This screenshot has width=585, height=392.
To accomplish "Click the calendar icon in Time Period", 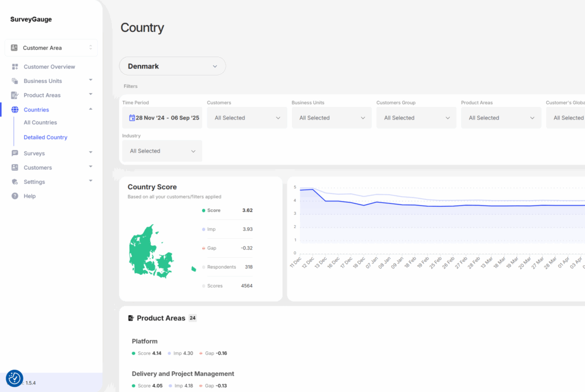I will [x=132, y=118].
